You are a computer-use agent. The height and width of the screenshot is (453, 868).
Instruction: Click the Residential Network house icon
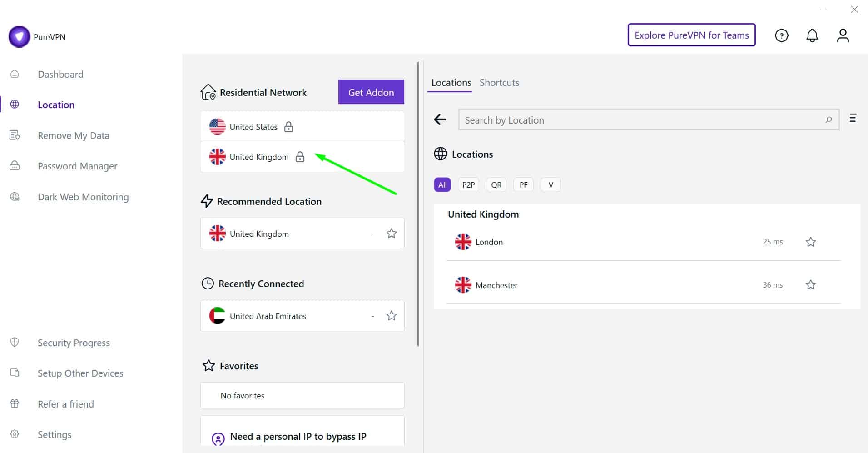click(x=208, y=92)
